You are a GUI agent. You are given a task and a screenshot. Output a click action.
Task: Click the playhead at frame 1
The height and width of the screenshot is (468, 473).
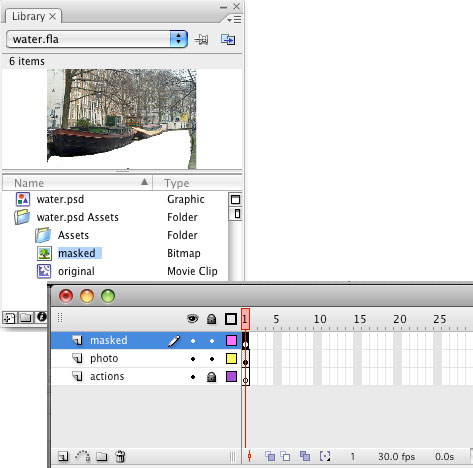245,319
